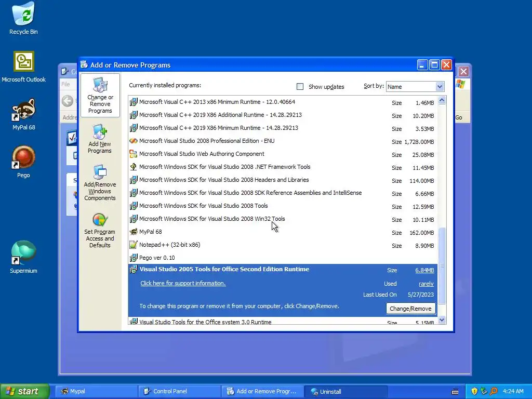The width and height of the screenshot is (532, 399).
Task: Open Add/Remove Windows Components sidebar icon
Action: tap(100, 183)
